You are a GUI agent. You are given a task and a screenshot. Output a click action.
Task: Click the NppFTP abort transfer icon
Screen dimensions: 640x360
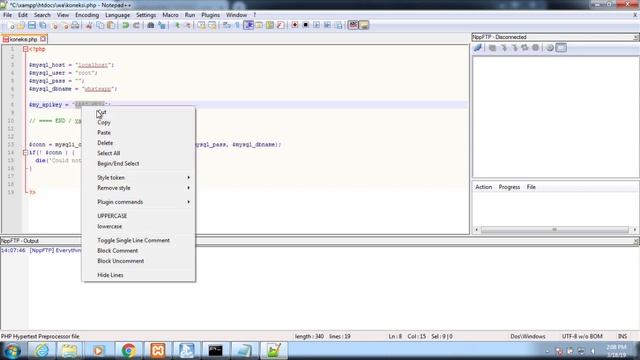536,48
